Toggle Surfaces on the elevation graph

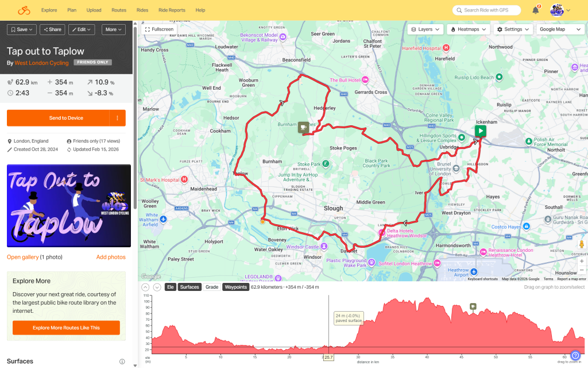click(x=189, y=287)
